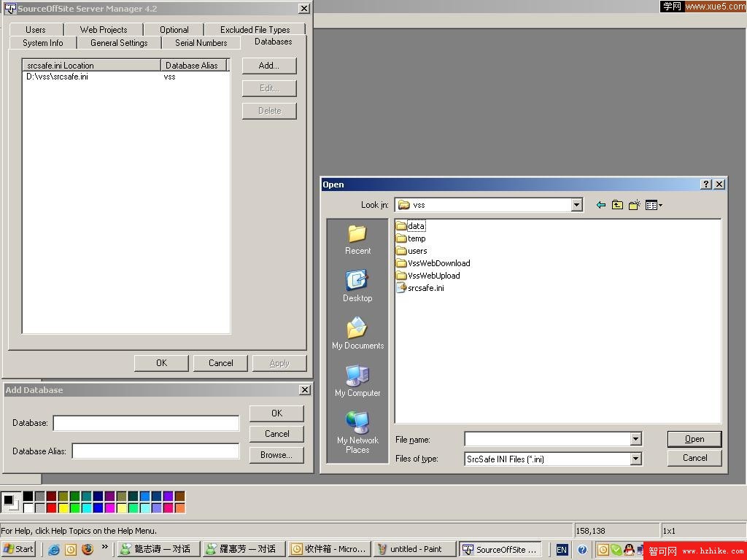Expand the Files of type dropdown

[x=635, y=459]
